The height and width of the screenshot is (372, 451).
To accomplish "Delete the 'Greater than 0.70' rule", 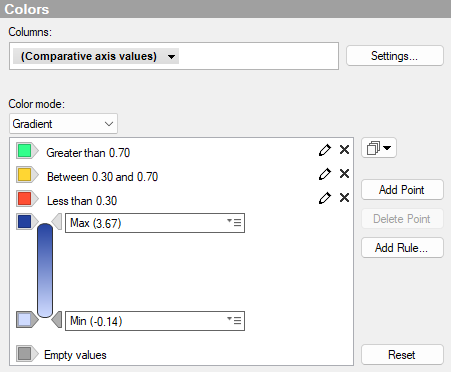I will tap(344, 150).
